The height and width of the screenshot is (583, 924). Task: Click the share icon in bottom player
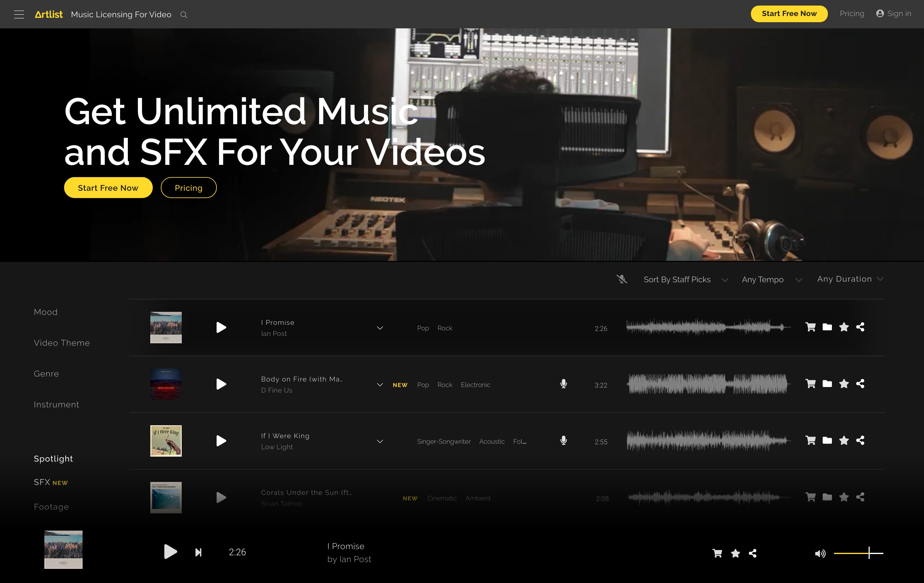click(753, 553)
